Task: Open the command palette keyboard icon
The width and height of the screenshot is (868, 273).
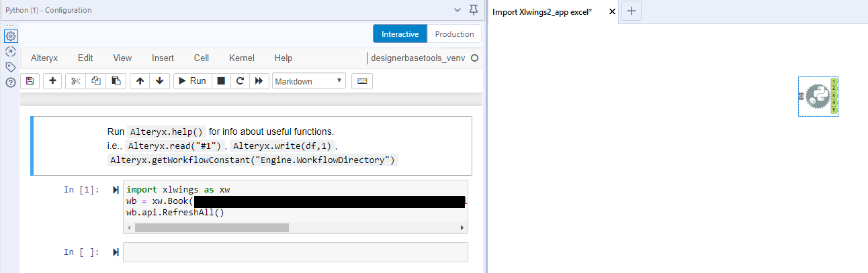Action: click(x=362, y=81)
